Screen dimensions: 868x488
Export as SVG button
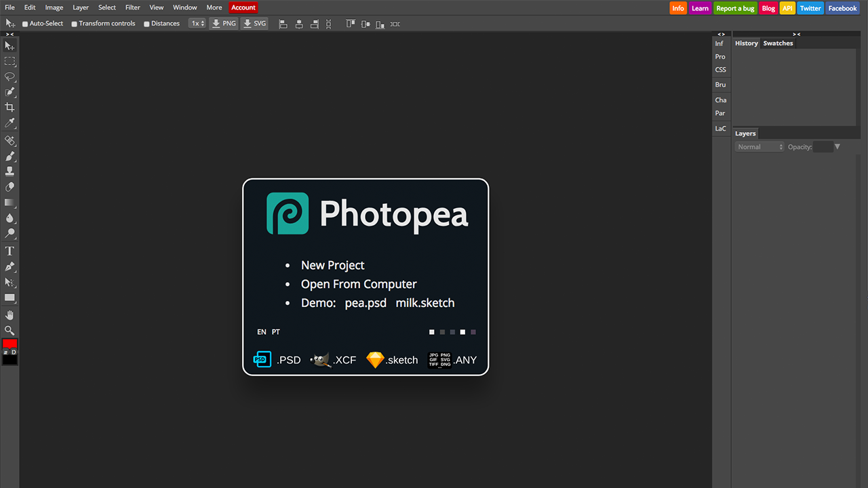pos(254,24)
